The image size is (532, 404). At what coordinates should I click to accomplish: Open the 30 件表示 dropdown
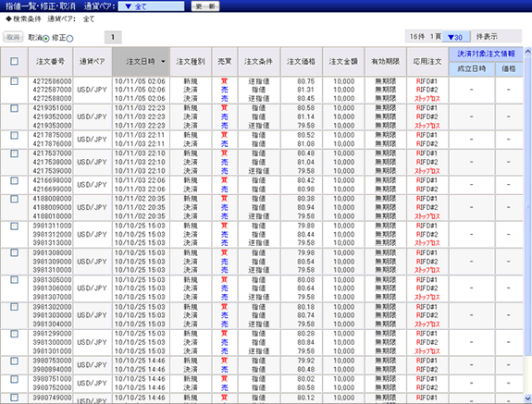456,37
